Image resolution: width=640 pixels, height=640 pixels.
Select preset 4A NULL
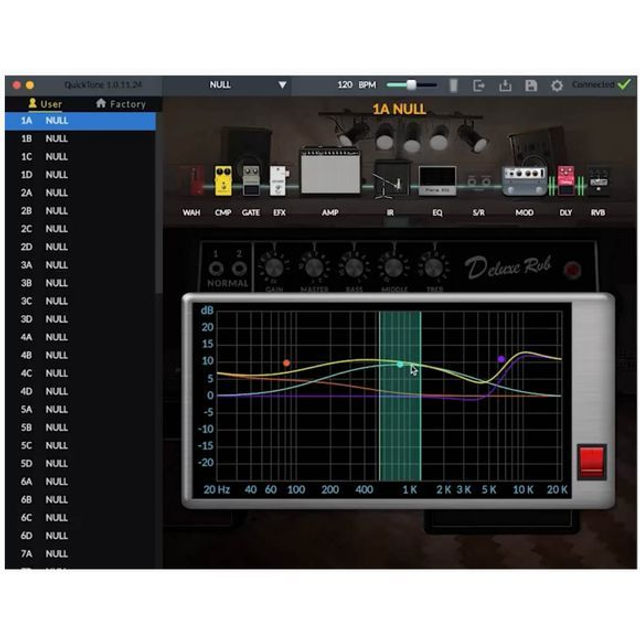click(80, 337)
